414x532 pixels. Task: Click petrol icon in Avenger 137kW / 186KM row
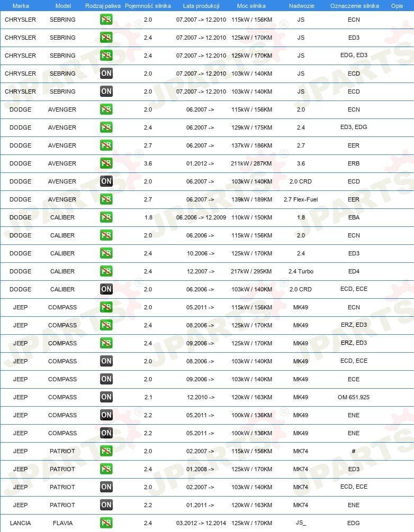tap(106, 145)
